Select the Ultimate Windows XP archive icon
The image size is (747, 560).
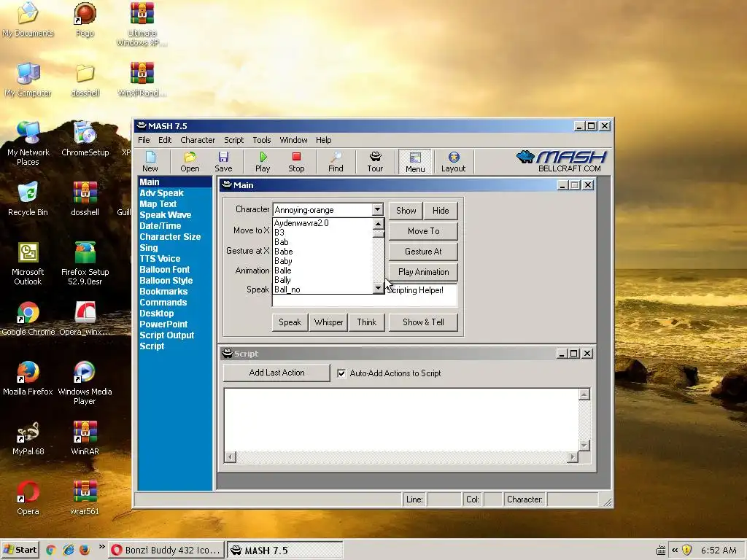pos(142,24)
